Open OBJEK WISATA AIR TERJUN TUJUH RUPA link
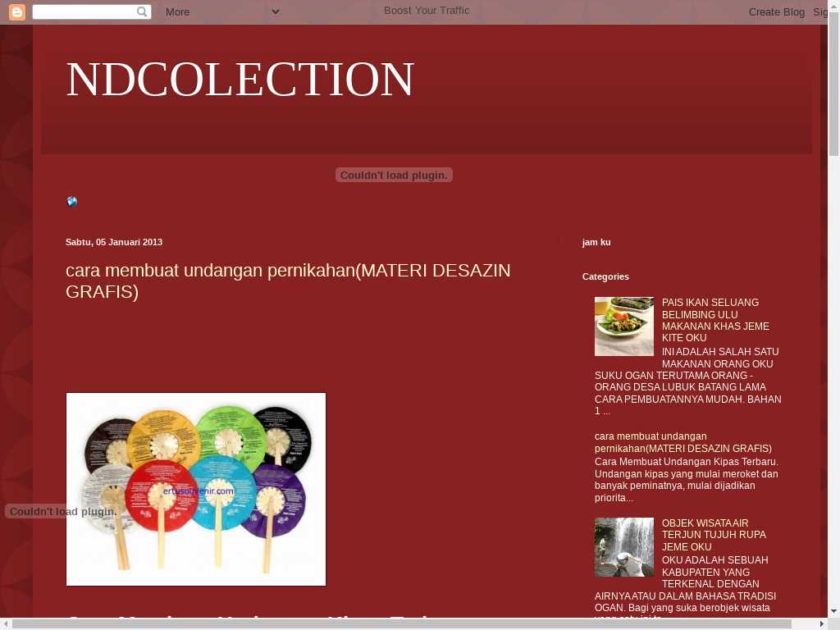840x630 pixels. pyautogui.click(x=714, y=535)
